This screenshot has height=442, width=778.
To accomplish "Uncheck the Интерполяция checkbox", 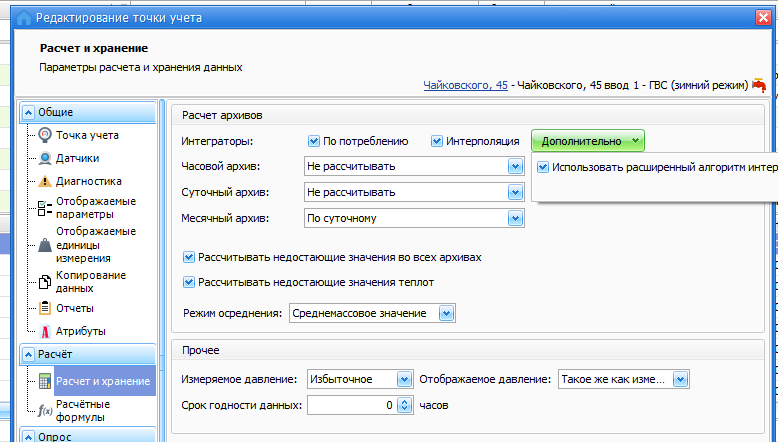I will click(x=437, y=142).
